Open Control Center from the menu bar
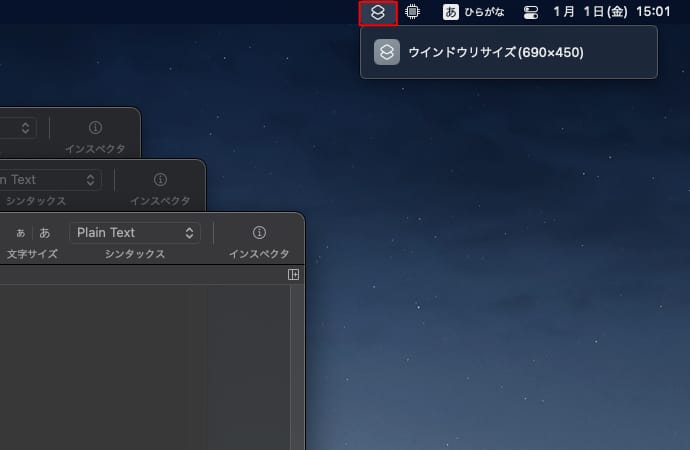The width and height of the screenshot is (690, 450). pos(531,13)
